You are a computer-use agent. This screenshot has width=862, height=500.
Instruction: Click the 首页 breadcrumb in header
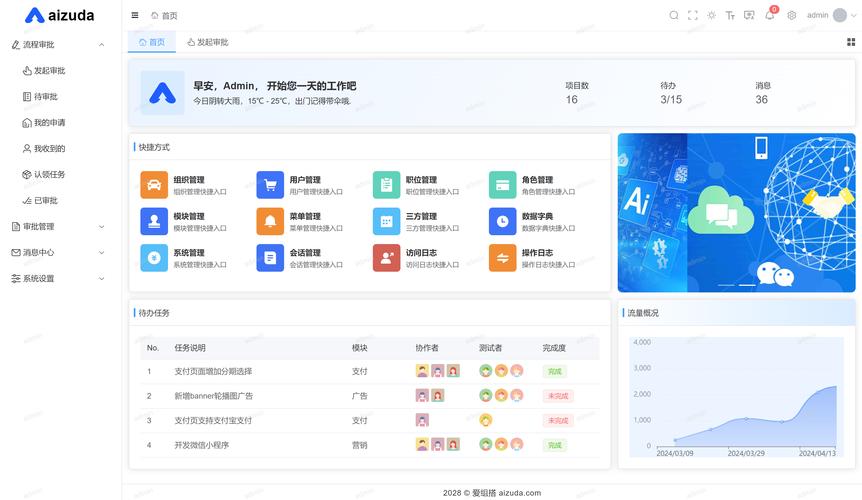coord(164,15)
